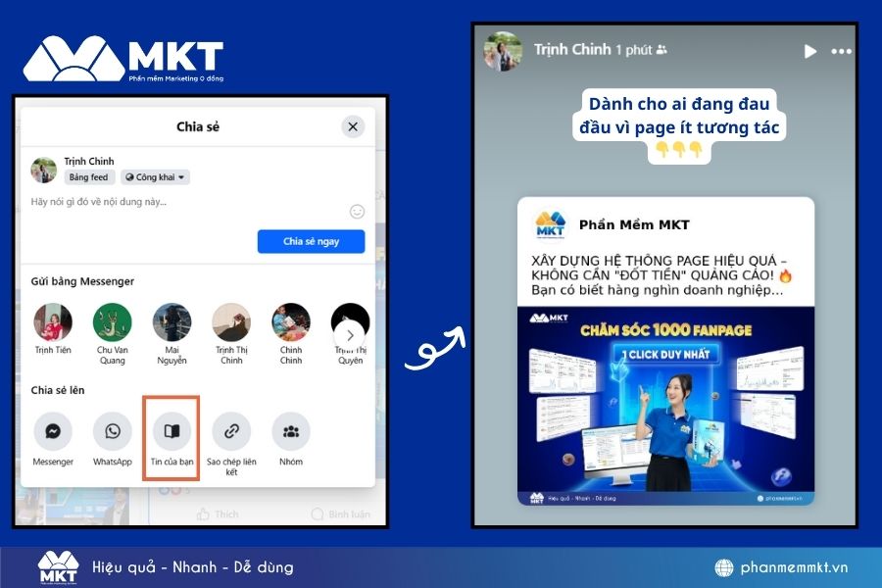This screenshot has height=588, width=882.
Task: Send to Chu Van Quang contact
Action: (x=113, y=322)
